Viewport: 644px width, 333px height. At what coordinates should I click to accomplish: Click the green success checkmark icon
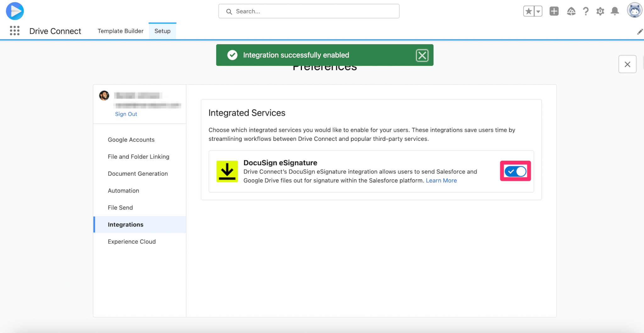232,55
